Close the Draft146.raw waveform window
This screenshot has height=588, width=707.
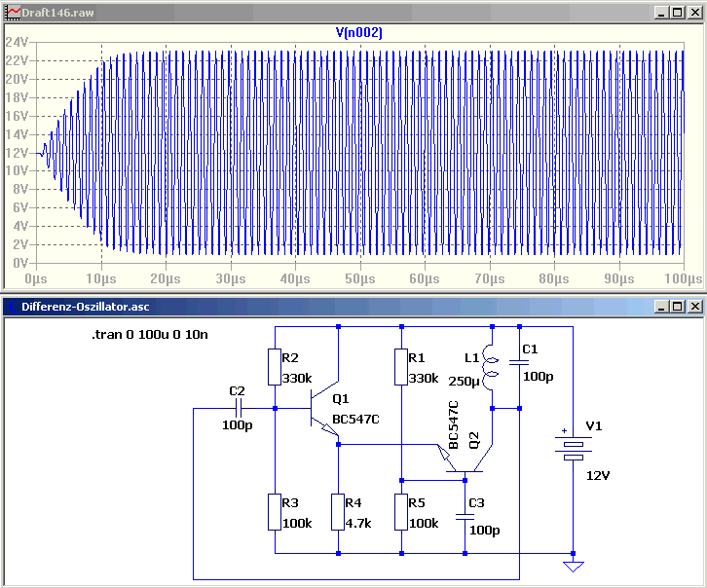(694, 13)
